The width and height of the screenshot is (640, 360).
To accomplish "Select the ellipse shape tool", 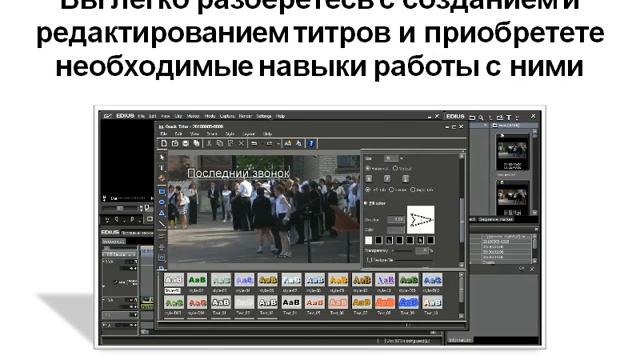I will tap(162, 202).
